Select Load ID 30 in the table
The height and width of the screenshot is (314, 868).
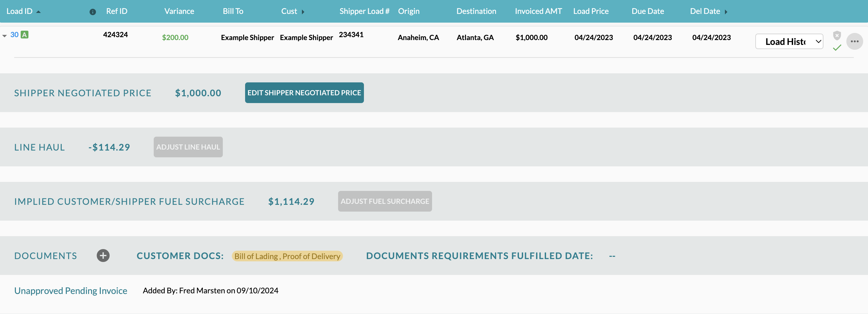click(15, 34)
